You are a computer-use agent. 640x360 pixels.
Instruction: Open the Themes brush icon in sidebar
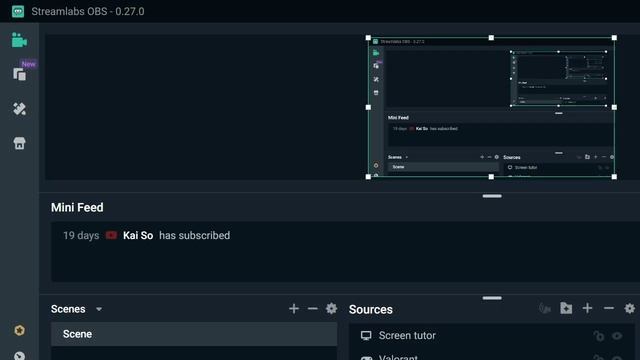(19, 109)
